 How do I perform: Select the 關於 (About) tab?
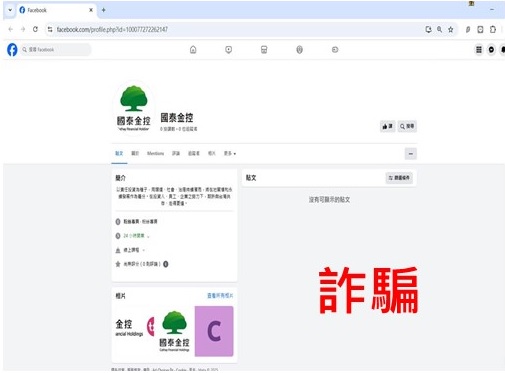click(135, 153)
